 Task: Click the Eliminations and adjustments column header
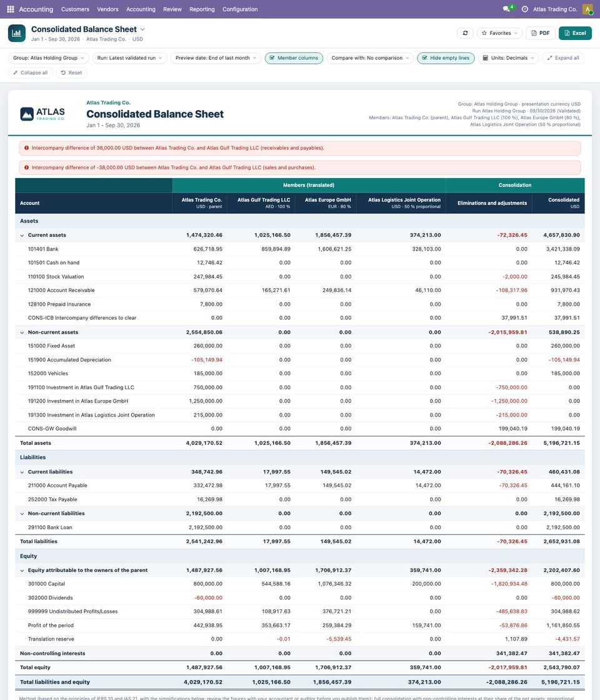point(489,203)
